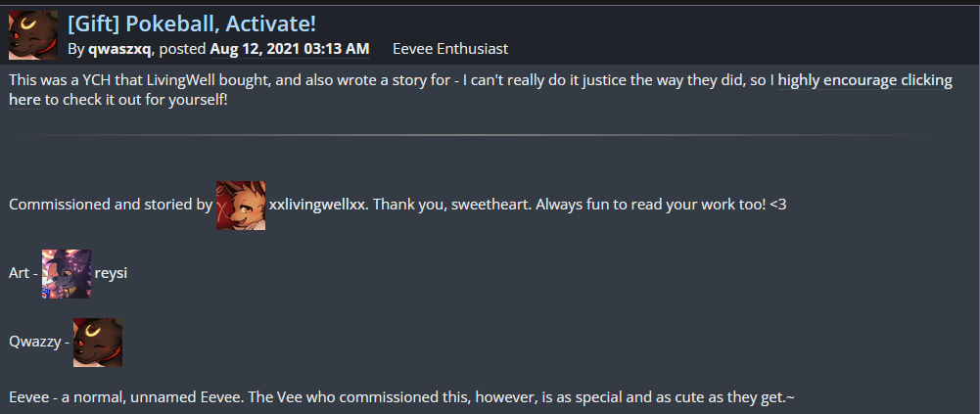This screenshot has width=980, height=414.
Task: Click the Aug 12, 2021 post timestamp
Action: [290, 48]
